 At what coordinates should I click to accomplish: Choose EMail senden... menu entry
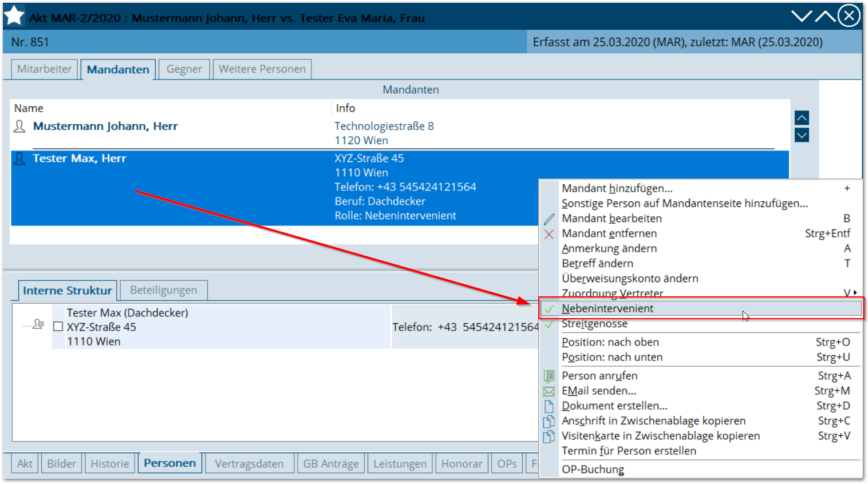tap(701, 391)
